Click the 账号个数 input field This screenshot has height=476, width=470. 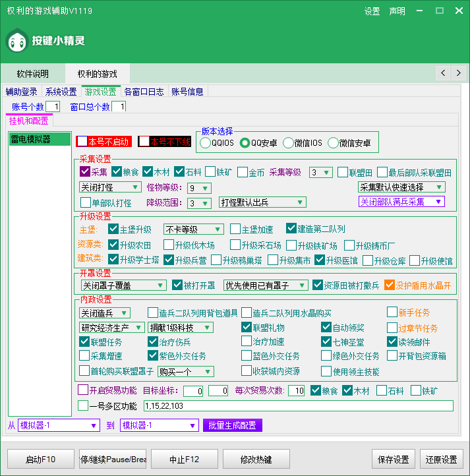[53, 107]
